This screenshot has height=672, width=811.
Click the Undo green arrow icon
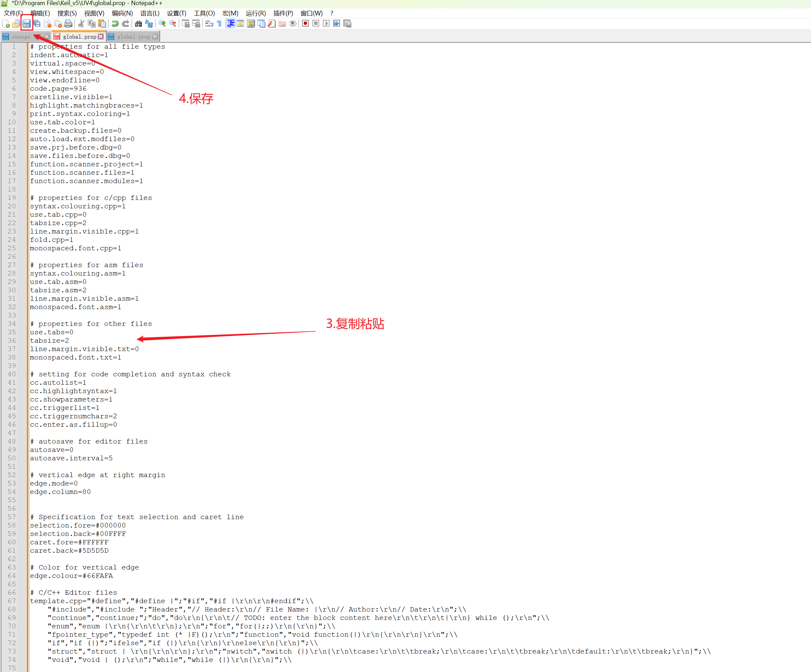tap(115, 24)
